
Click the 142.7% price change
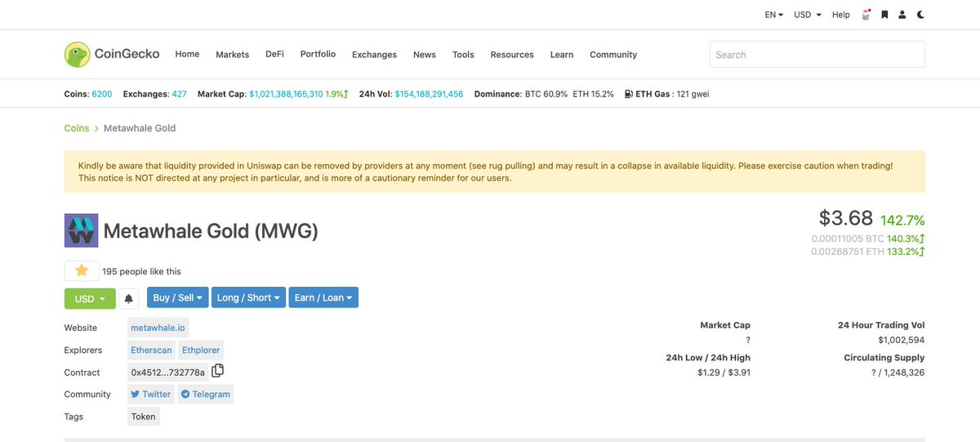(902, 220)
